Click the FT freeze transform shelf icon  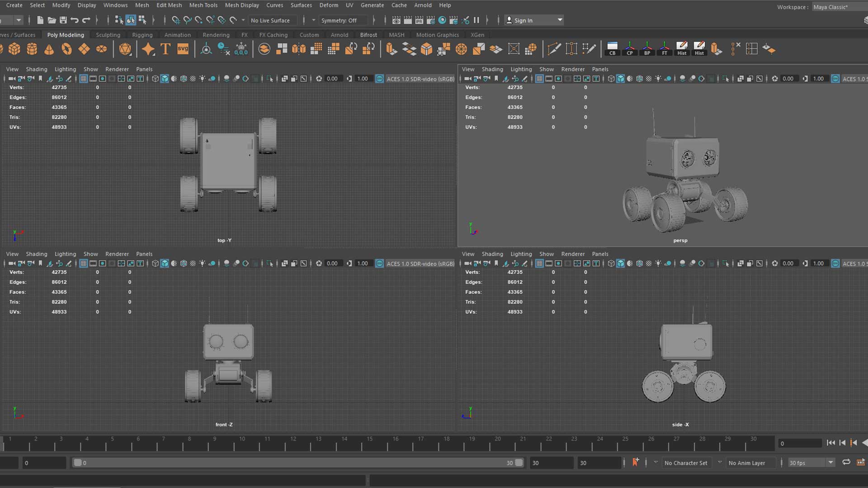coord(664,49)
